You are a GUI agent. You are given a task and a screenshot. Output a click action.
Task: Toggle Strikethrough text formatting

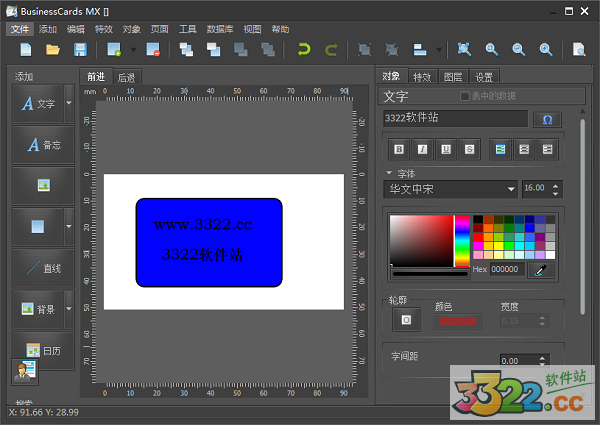(470, 149)
